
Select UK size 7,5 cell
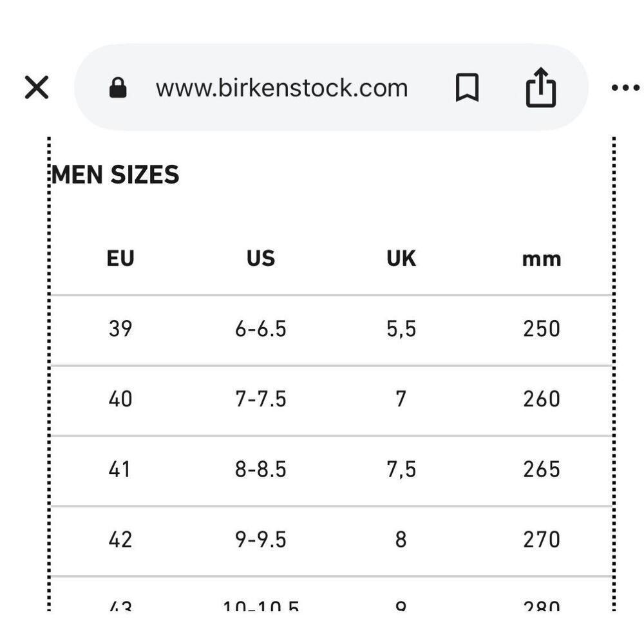(x=401, y=469)
